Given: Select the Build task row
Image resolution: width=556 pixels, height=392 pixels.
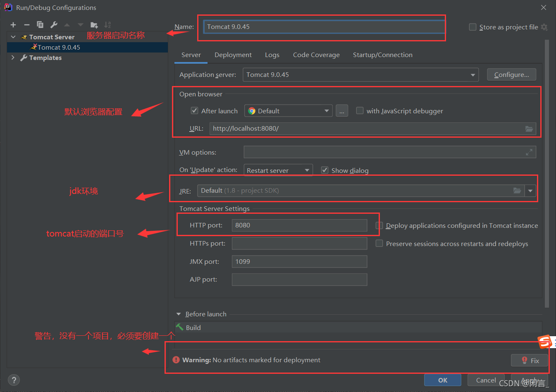Looking at the screenshot, I should pyautogui.click(x=358, y=327).
